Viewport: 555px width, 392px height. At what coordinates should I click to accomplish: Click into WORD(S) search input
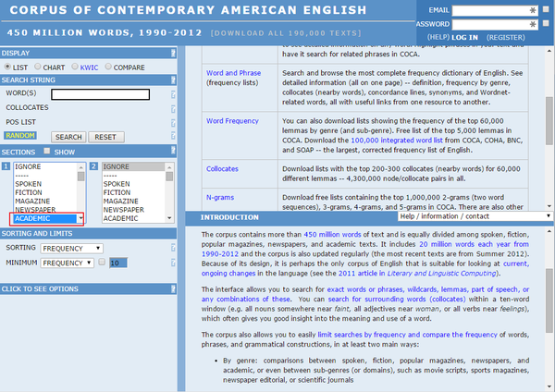click(x=101, y=94)
